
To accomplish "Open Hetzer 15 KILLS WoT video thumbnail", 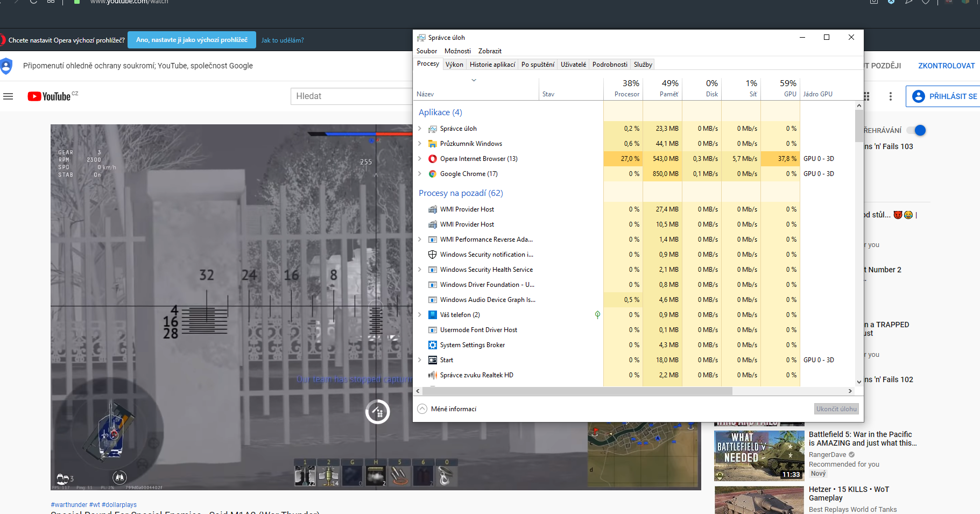I will point(759,501).
